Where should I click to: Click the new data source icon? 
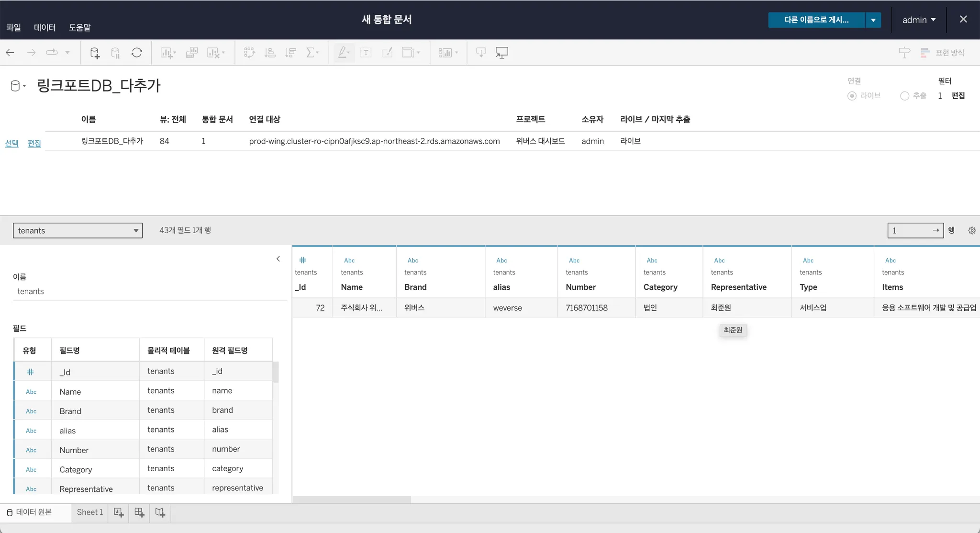[95, 53]
